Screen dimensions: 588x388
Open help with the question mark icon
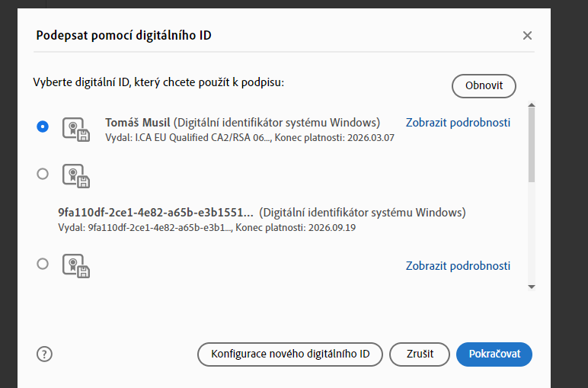click(x=44, y=354)
